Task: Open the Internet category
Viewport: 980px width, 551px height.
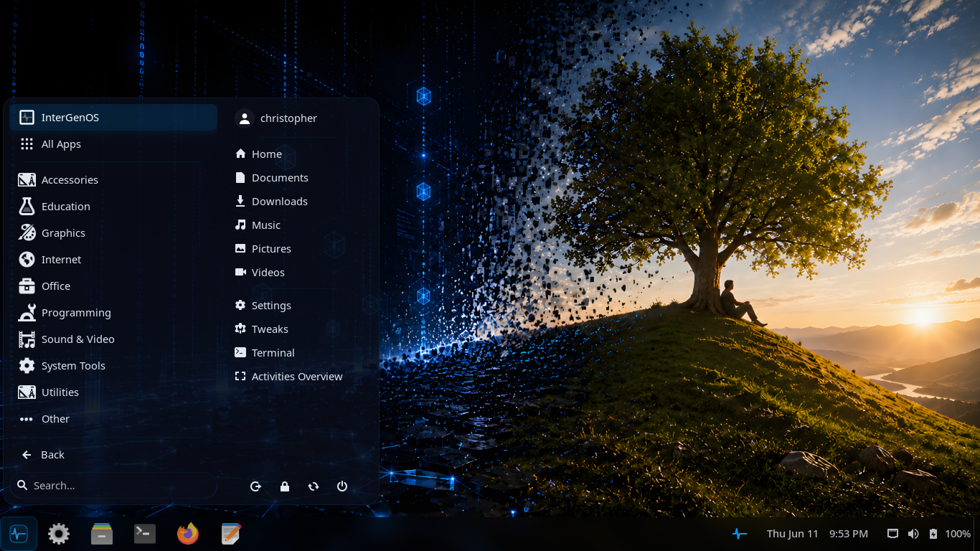Action: coord(113,260)
